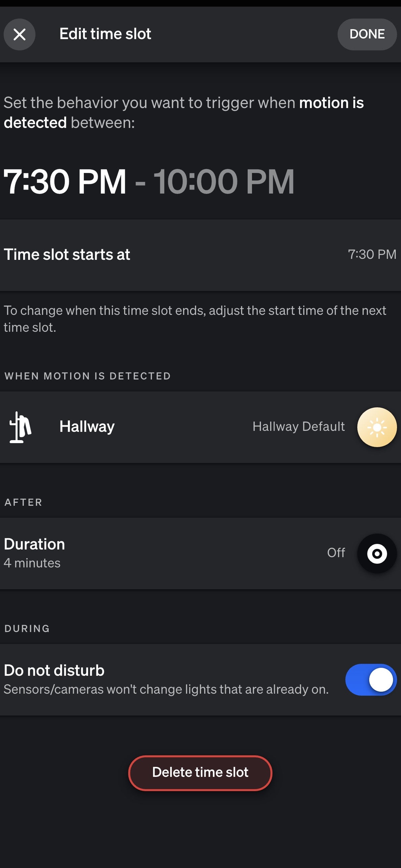This screenshot has width=401, height=868.
Task: Tap the WHEN MOTION IS DETECTED header
Action: point(87,376)
